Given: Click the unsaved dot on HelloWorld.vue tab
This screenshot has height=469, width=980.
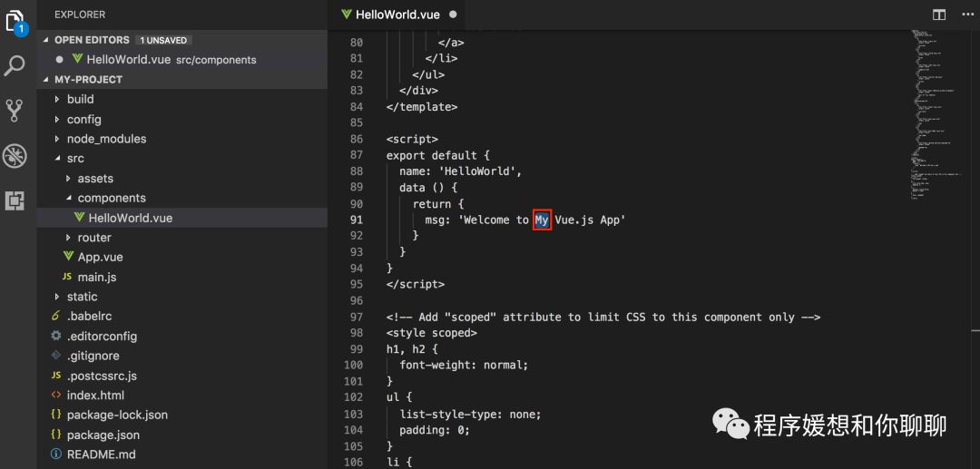Looking at the screenshot, I should click(453, 15).
